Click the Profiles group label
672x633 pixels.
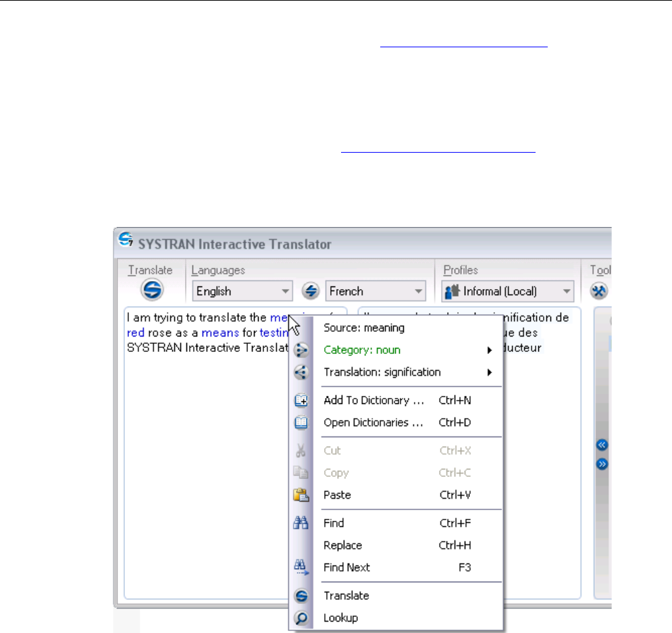[461, 270]
